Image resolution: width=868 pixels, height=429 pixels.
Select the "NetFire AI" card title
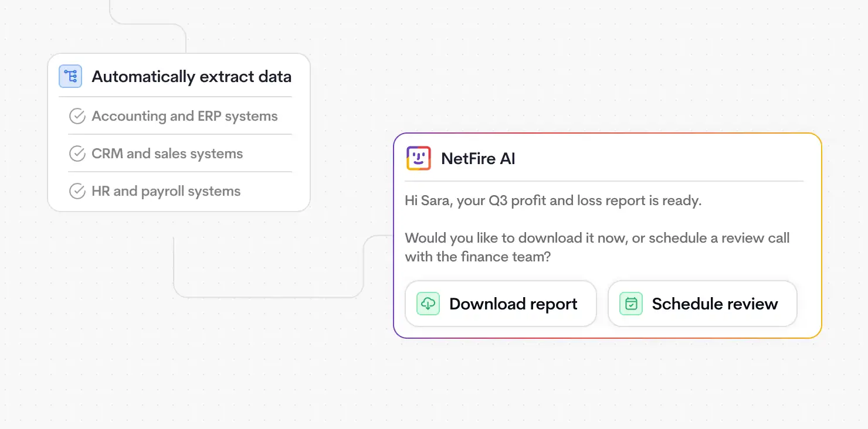(x=478, y=159)
